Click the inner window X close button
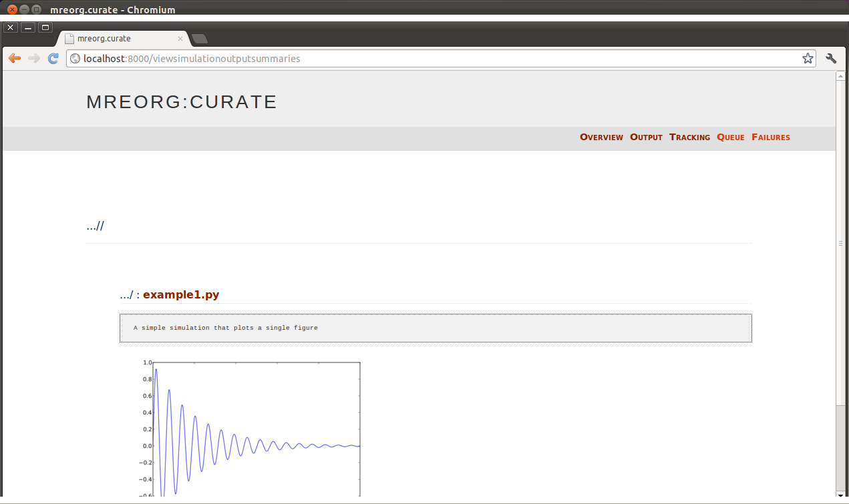 point(11,27)
